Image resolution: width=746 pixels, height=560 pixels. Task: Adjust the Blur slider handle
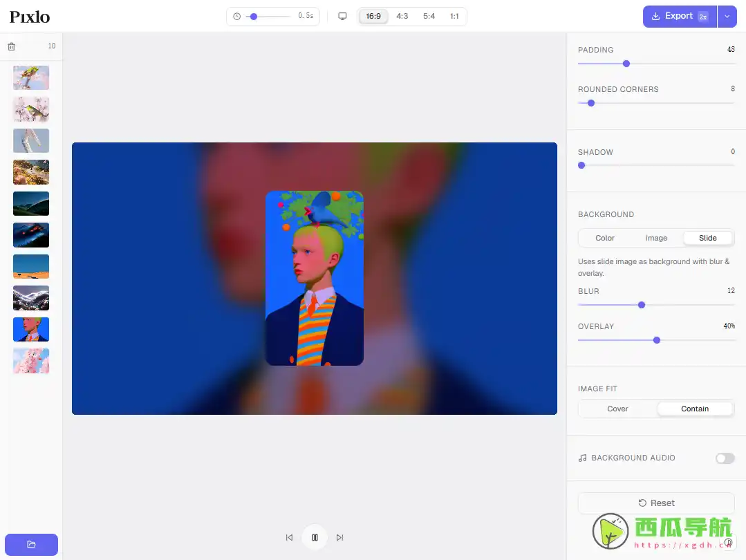[641, 305]
